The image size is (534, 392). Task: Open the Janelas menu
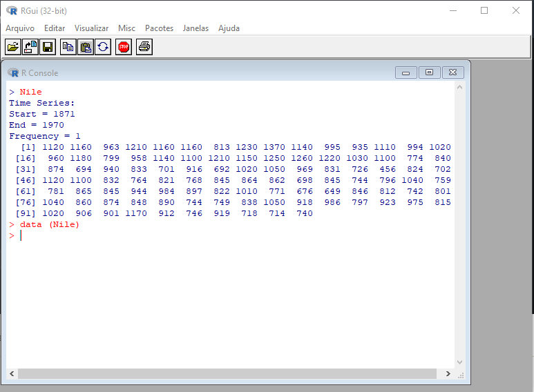[196, 28]
